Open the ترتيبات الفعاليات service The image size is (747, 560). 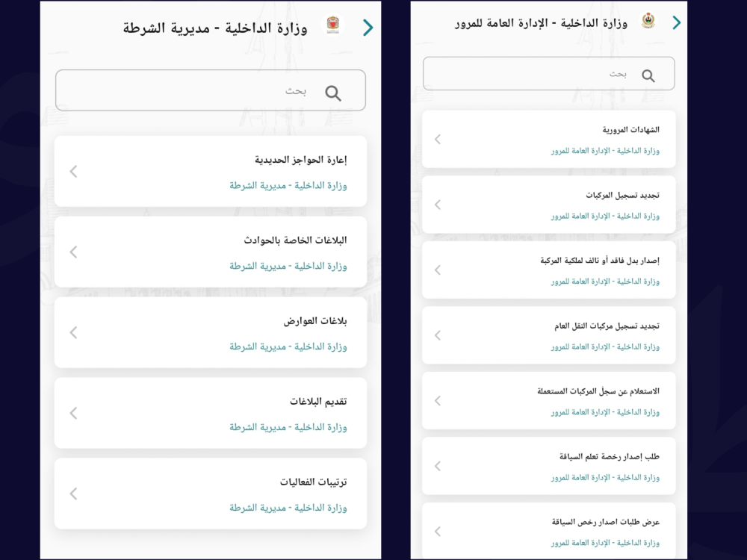211,494
